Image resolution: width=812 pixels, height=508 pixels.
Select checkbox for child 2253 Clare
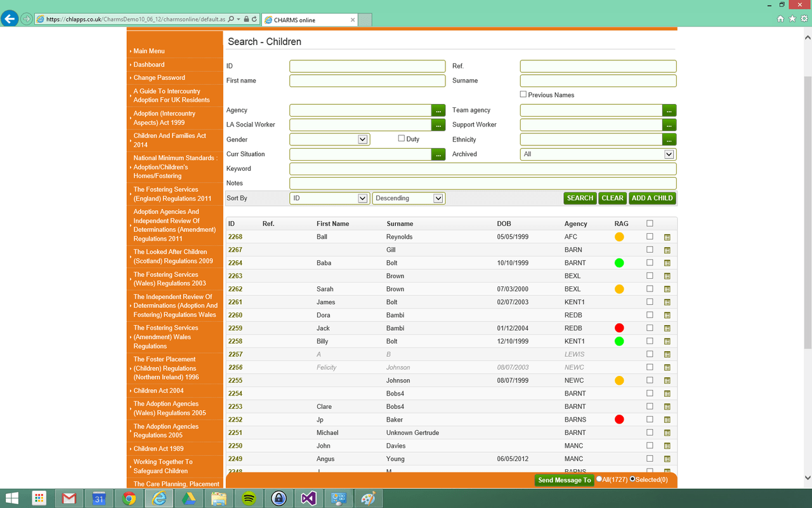tap(650, 406)
